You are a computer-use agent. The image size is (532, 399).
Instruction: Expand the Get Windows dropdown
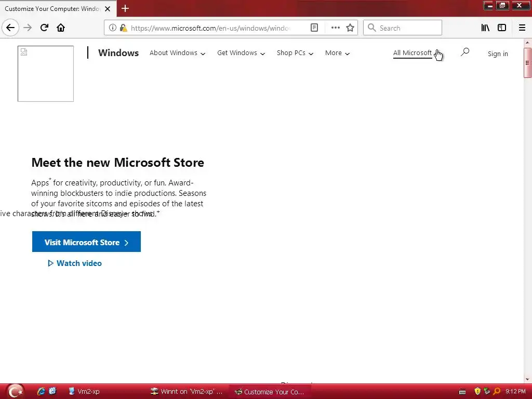click(241, 53)
